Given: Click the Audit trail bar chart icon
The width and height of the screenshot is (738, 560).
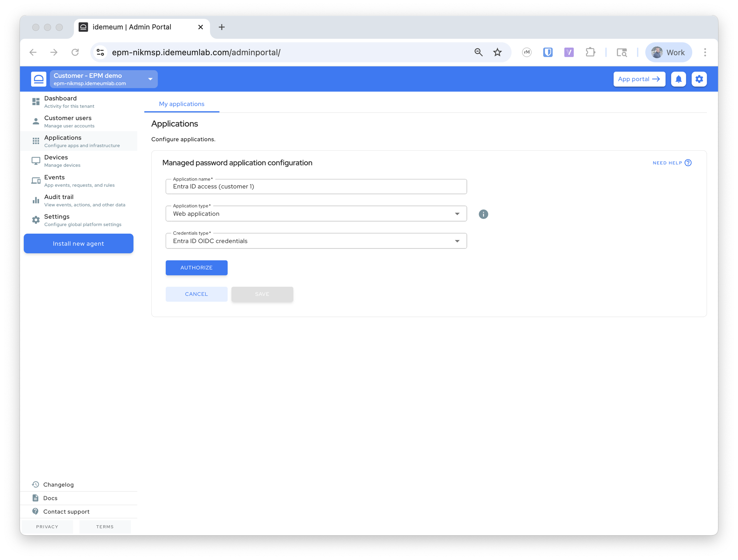Looking at the screenshot, I should pyautogui.click(x=36, y=200).
